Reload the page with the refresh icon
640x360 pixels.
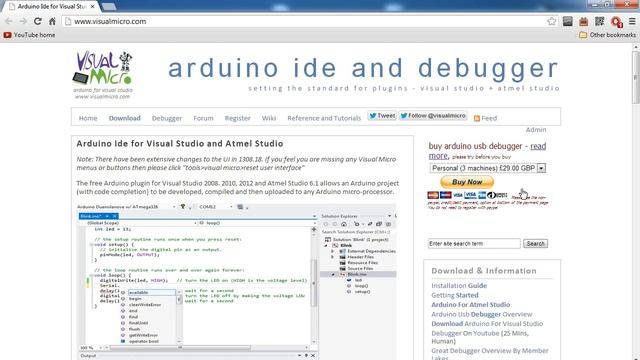38,21
